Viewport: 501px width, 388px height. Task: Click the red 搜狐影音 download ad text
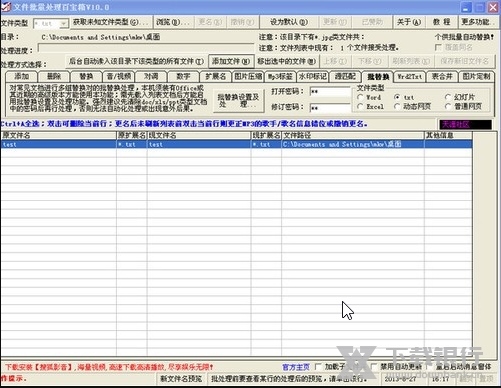[x=109, y=367]
